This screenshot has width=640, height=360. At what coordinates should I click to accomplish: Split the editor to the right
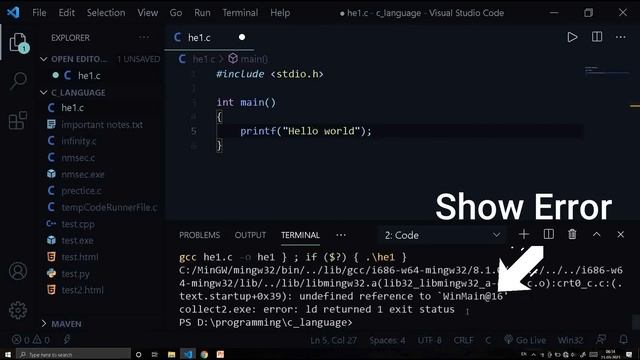(x=597, y=37)
